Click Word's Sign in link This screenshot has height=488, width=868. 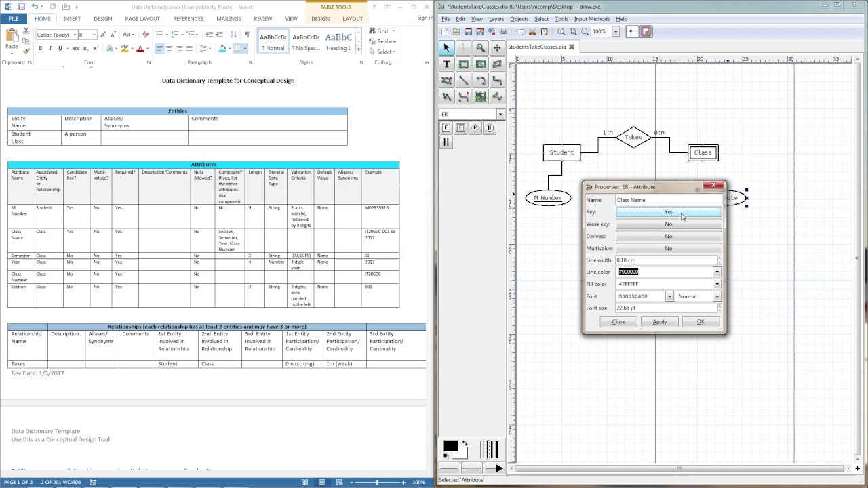coord(425,18)
